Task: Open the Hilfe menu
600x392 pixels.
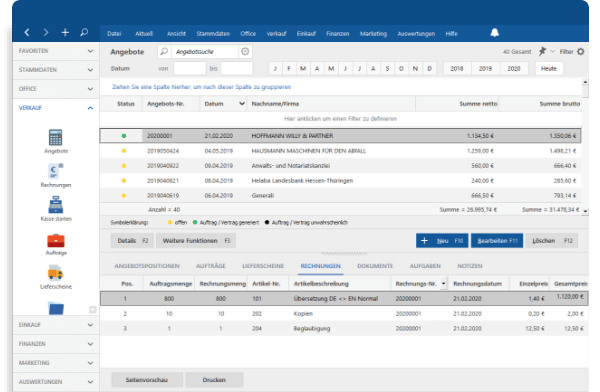Action: pos(452,34)
